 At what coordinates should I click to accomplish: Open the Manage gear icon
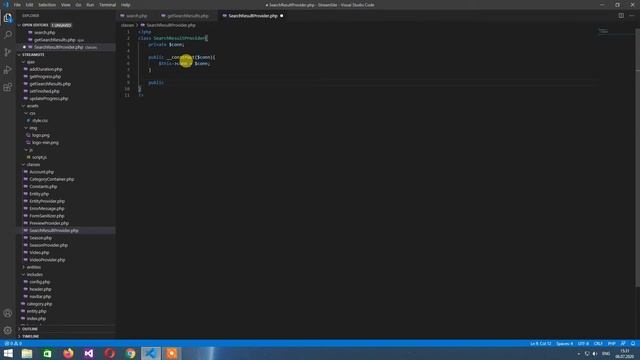coord(8,330)
